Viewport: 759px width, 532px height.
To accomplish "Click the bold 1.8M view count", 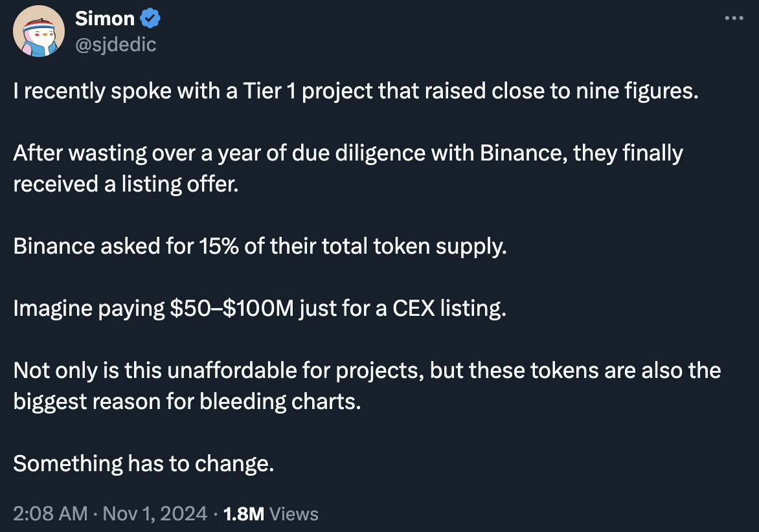I will coord(244,514).
